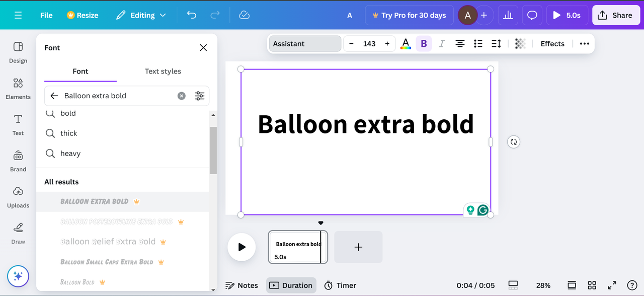Add collaborator with plus icon
This screenshot has height=296, width=644.
(484, 15)
